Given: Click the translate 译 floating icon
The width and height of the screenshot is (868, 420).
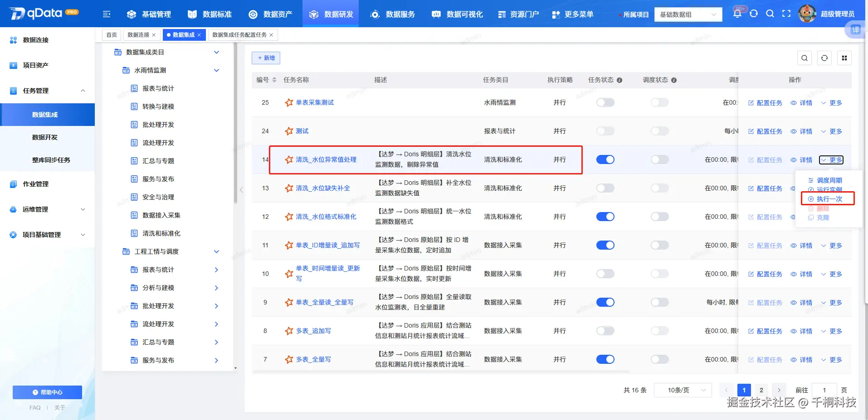Looking at the screenshot, I should [x=856, y=30].
